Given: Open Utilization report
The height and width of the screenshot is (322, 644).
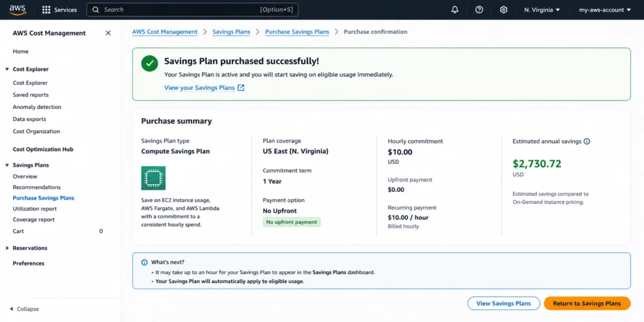Looking at the screenshot, I should pos(35,209).
